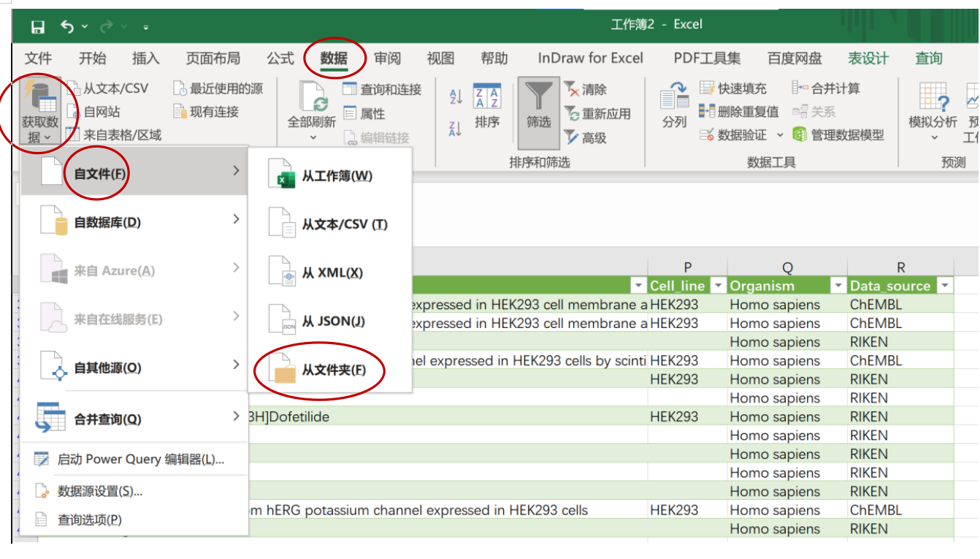Open the 页面布局 (Page Layout) tab
This screenshot has width=980, height=559.
213,58
